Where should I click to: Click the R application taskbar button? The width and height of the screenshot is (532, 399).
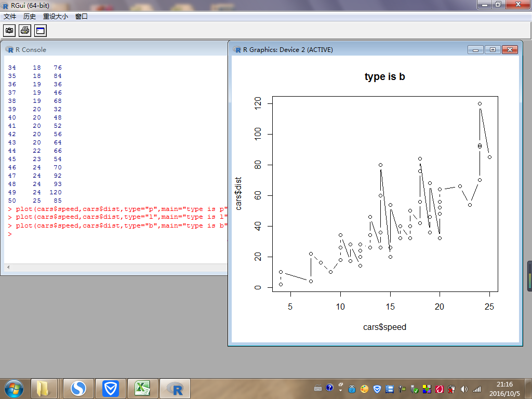175,389
